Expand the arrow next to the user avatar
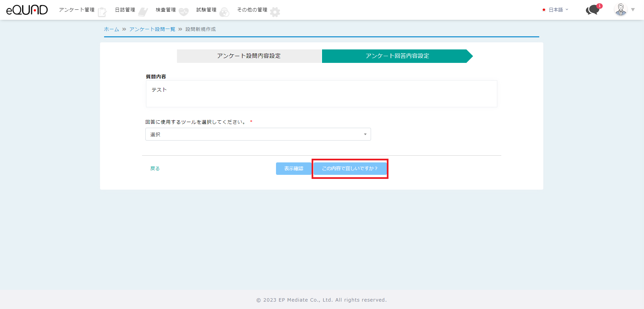This screenshot has width=644, height=309. [633, 10]
